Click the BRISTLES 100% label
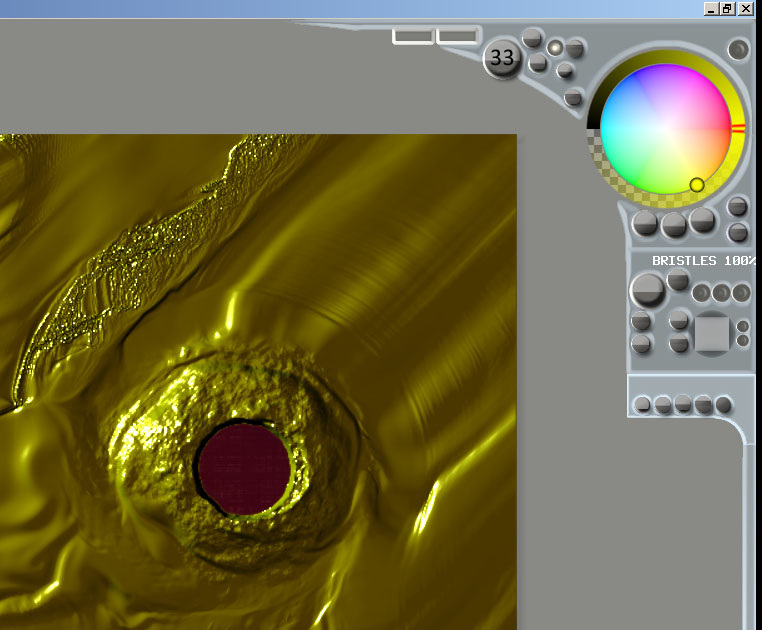The height and width of the screenshot is (630, 762). coord(703,261)
